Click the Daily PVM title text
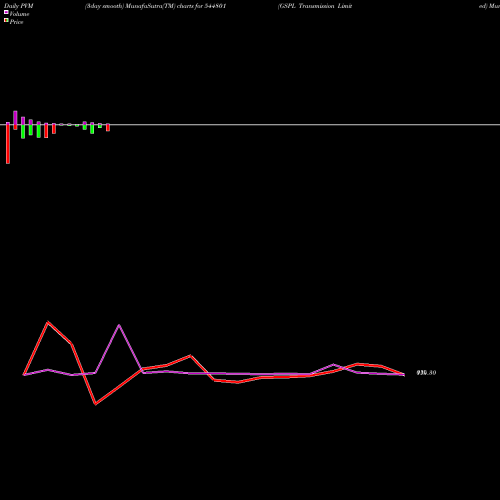Image resolution: width=500 pixels, height=500 pixels. [x=19, y=6]
